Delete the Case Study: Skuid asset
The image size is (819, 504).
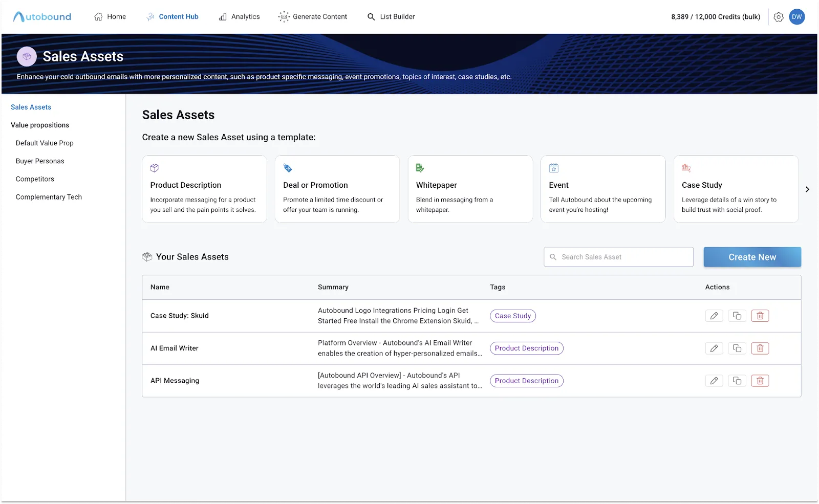(x=760, y=316)
